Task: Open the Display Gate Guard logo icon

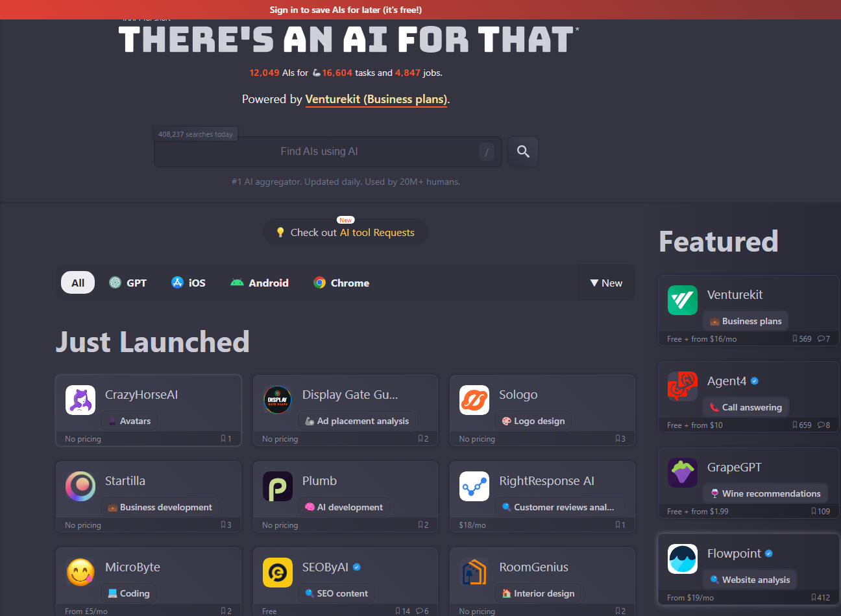Action: (x=278, y=399)
